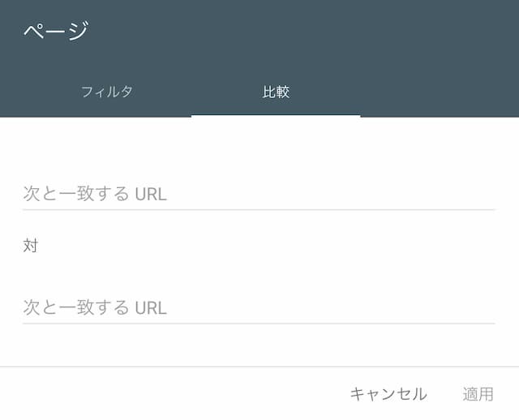Activate the highlighted 比較 tab

pyautogui.click(x=276, y=92)
